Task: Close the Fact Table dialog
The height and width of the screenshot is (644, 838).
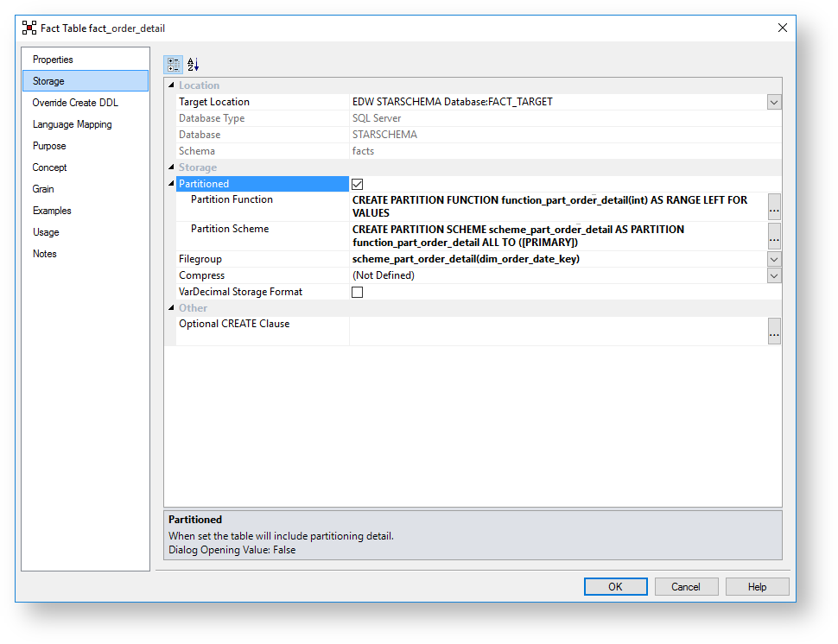Action: click(x=783, y=28)
